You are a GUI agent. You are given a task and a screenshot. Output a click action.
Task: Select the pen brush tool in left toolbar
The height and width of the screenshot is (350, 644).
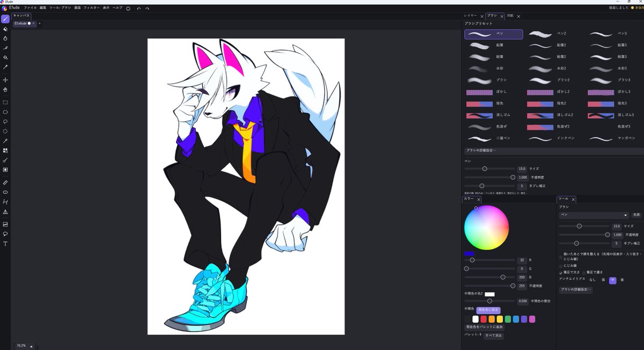click(5, 19)
